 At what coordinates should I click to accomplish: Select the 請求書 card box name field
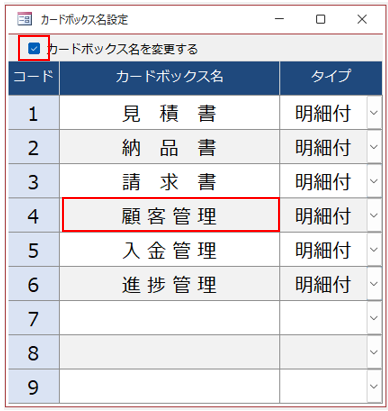(169, 181)
